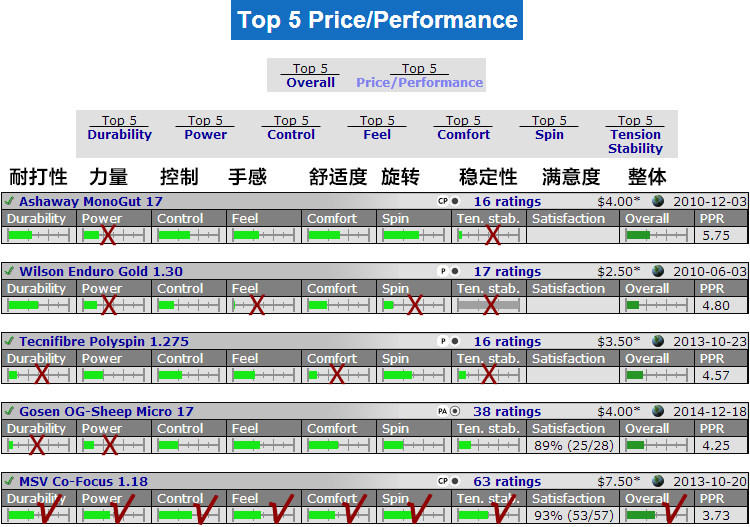750x527 pixels.
Task: Click the P type badge on Tecnifibre Polyspin row
Action: click(443, 341)
